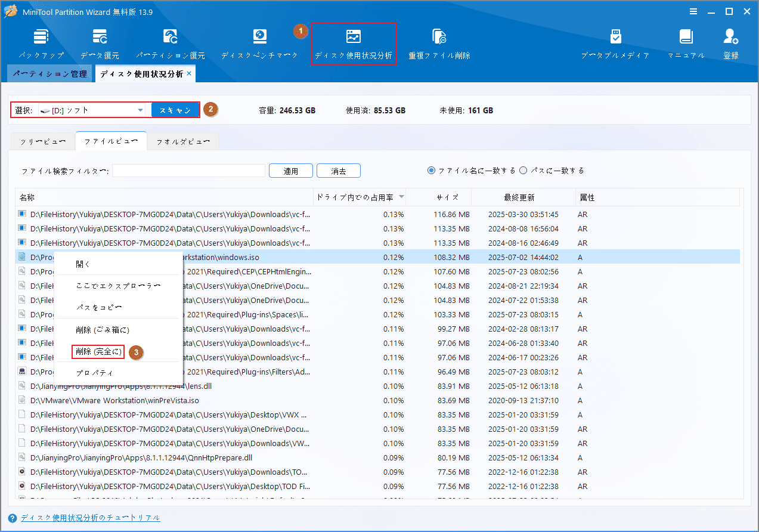Switch to ツリービュー tab
Viewport: 759px width, 532px height.
tap(43, 141)
